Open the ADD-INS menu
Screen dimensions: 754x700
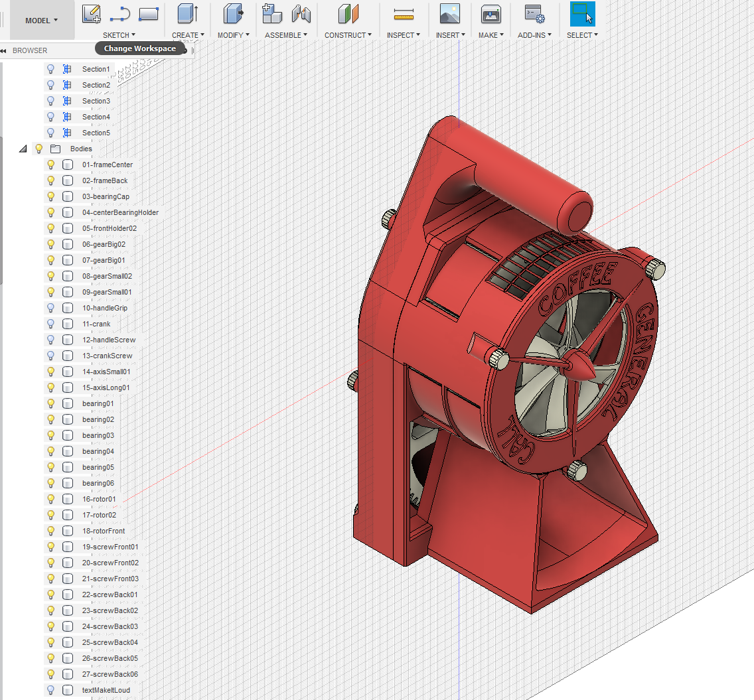[x=534, y=35]
